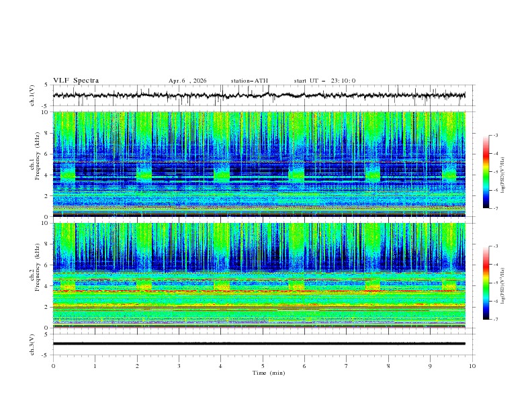Click the '-7' tick on ch.1 color bar
The image size is (532, 411).
(x=495, y=208)
